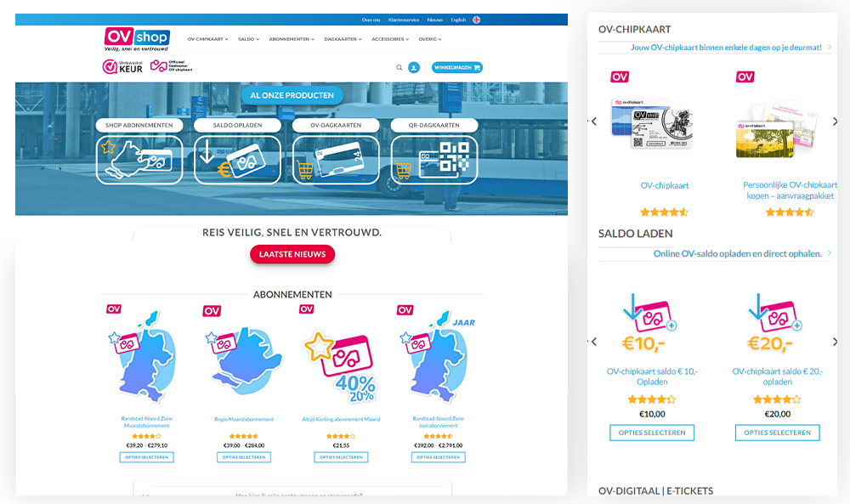Click the OV-Dagkaarten cart tile icon

pyautogui.click(x=336, y=160)
